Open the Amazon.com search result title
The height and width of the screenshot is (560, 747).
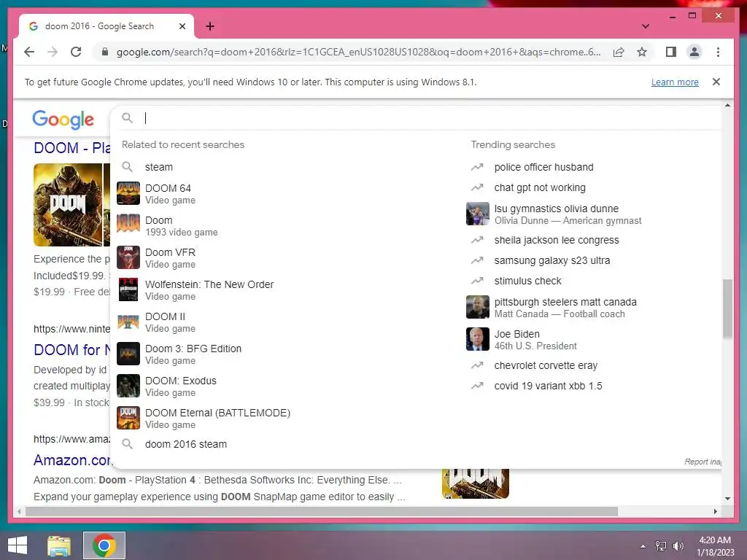pos(72,460)
